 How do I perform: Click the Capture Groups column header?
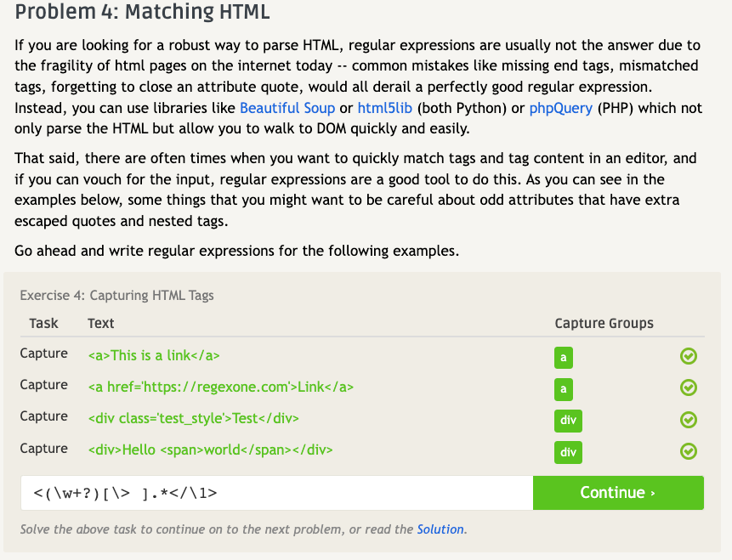point(604,323)
